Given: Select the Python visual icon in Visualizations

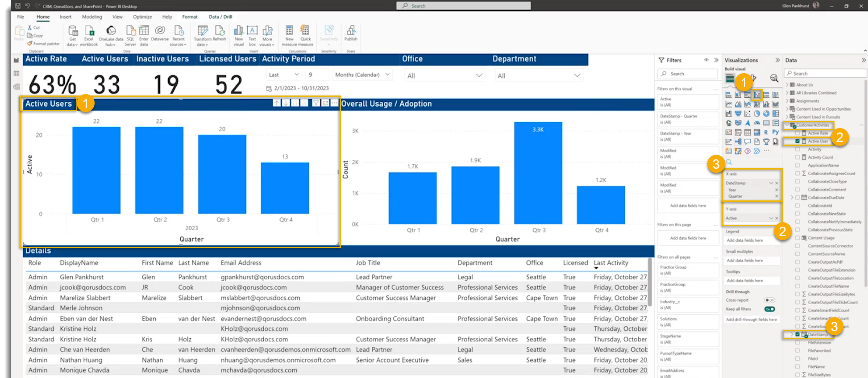Looking at the screenshot, I should 776,132.
